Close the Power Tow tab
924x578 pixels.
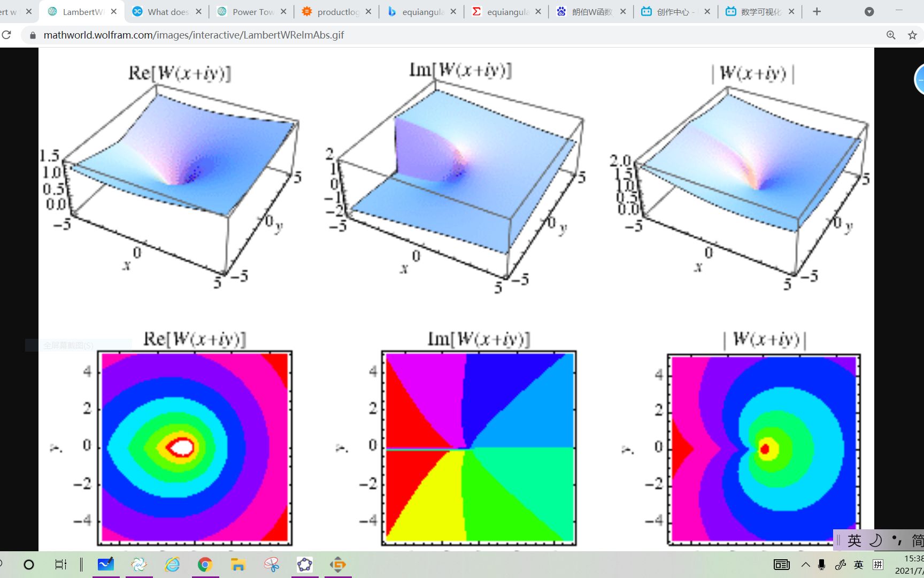[x=283, y=11]
